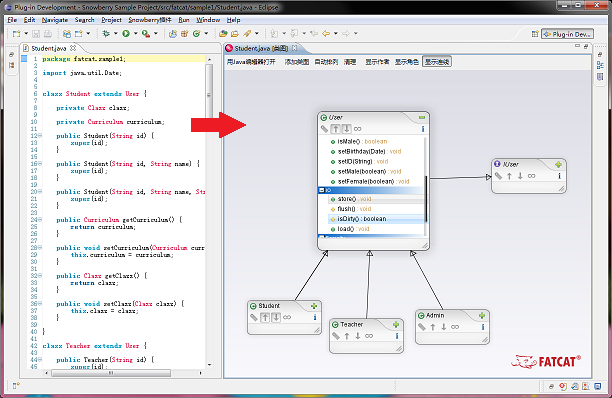
Task: Click the infinity link icon in User node
Action: 358,129
